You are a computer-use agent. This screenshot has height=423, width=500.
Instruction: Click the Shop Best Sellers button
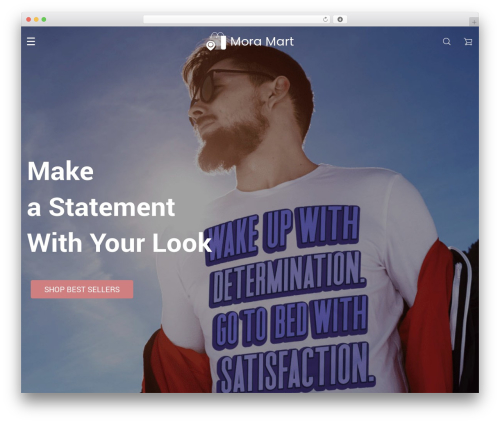pos(82,289)
